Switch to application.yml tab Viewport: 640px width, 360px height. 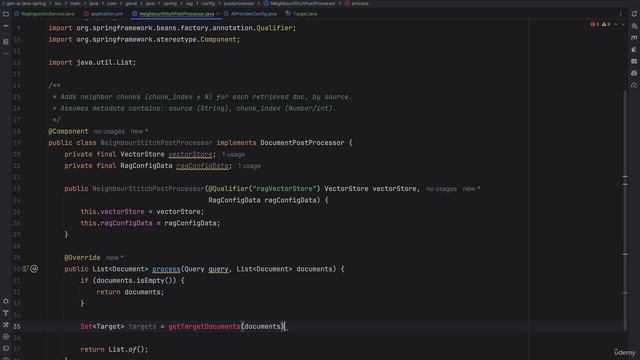coord(103,14)
